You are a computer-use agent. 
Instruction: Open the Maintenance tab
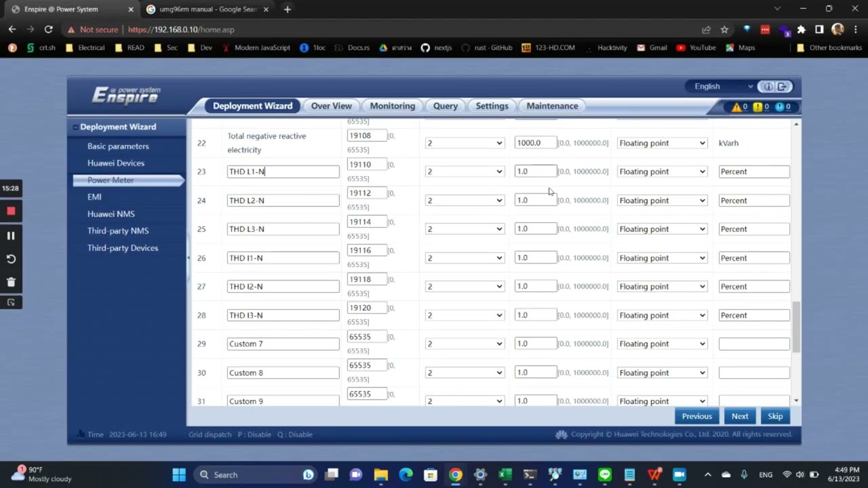click(552, 106)
